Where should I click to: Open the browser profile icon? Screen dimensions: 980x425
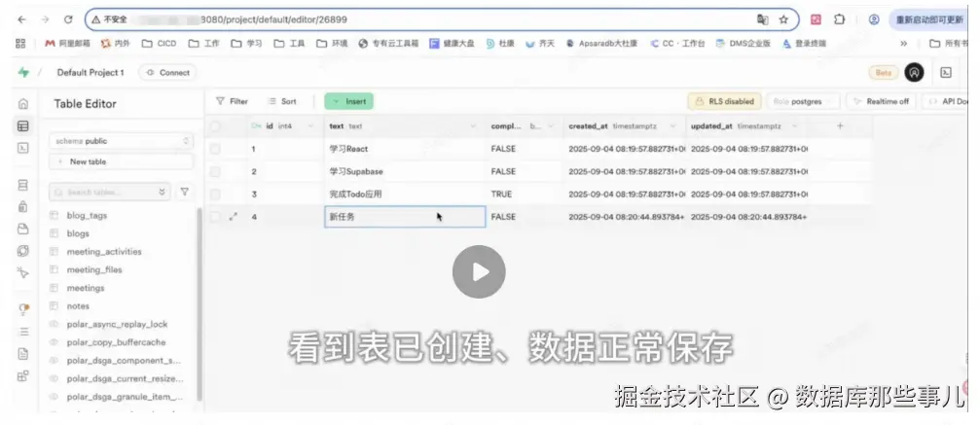click(x=874, y=19)
